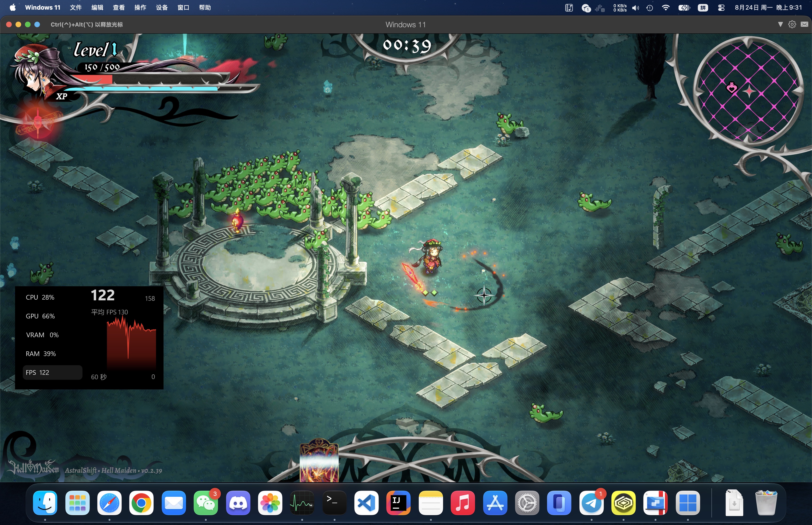The width and height of the screenshot is (812, 525).
Task: Open the Windows 11 app menu
Action: click(x=43, y=8)
